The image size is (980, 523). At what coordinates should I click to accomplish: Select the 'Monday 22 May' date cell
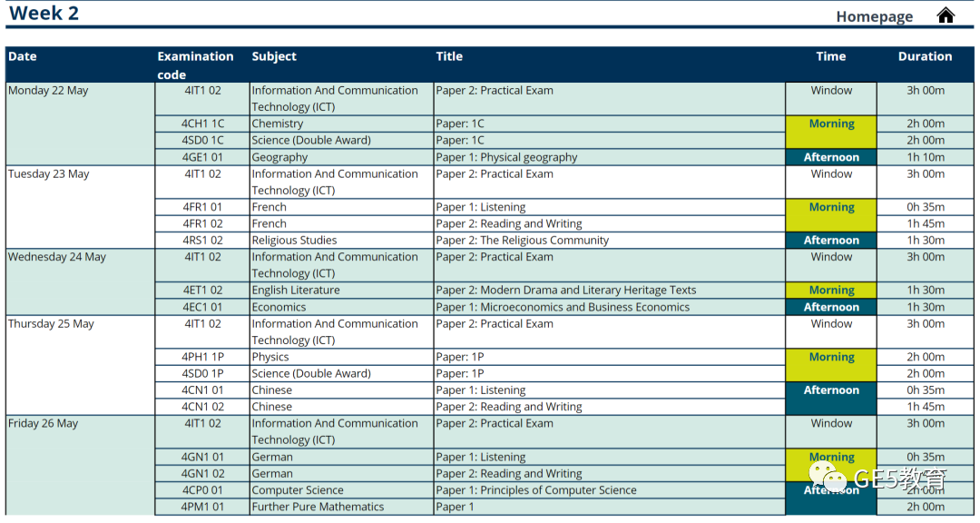point(80,123)
